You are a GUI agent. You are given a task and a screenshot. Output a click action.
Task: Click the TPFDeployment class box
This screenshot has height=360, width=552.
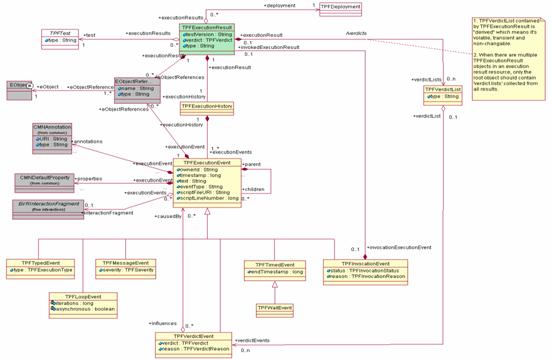point(340,10)
